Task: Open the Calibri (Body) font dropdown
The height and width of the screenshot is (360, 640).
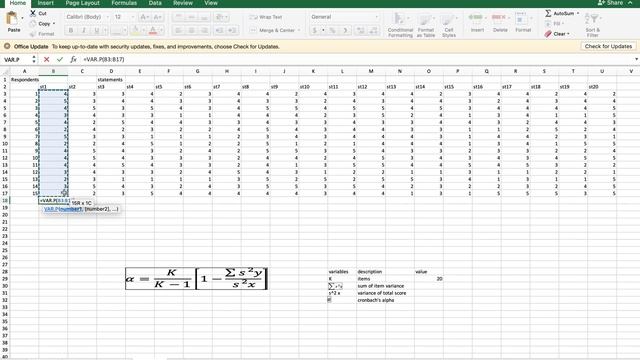Action: [x=108, y=17]
